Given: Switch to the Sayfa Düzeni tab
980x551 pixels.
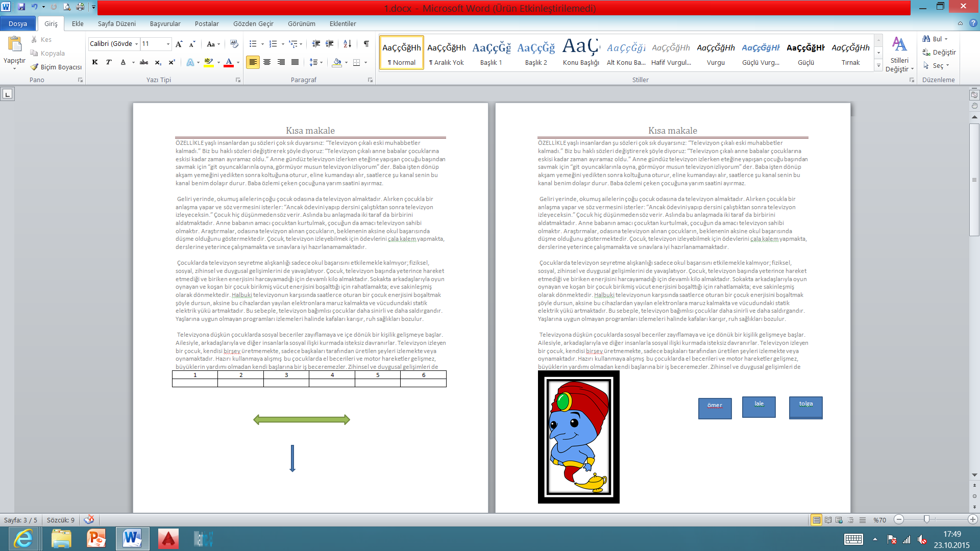Looking at the screenshot, I should coord(117,23).
